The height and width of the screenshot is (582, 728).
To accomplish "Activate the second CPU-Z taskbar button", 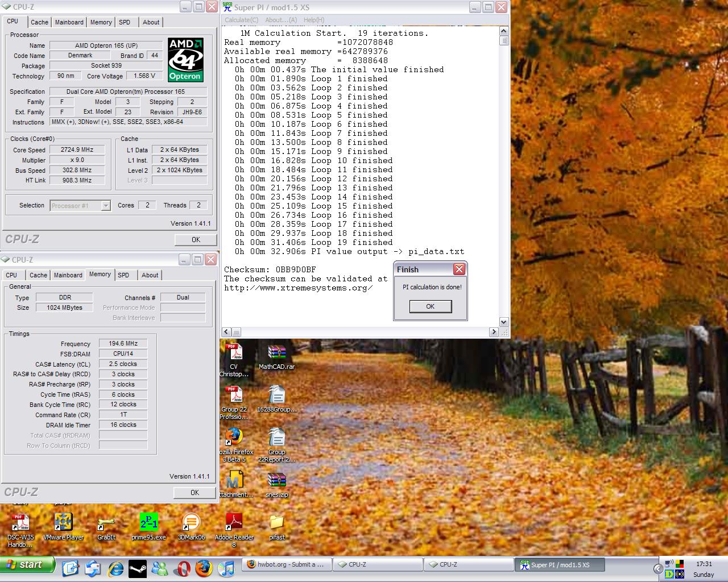I will pyautogui.click(x=468, y=564).
